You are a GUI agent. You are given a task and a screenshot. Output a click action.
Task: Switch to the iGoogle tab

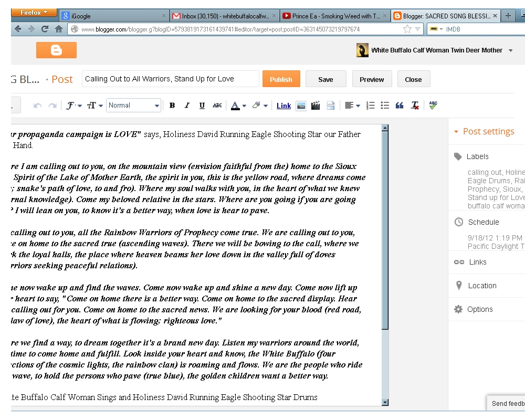click(114, 16)
